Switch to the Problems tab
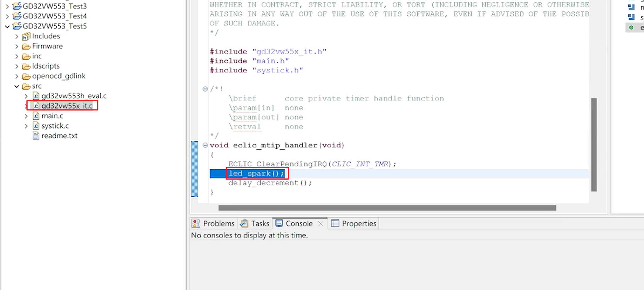The height and width of the screenshot is (290, 644). tap(213, 224)
